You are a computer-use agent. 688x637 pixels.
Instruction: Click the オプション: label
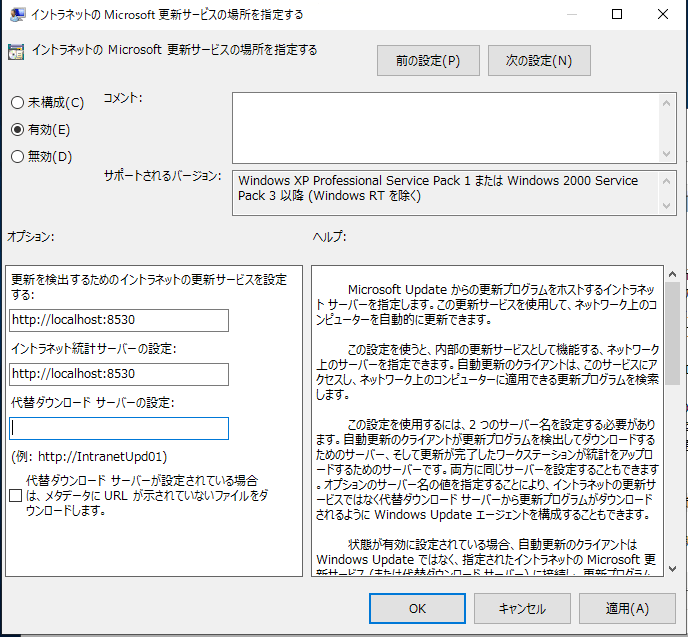(x=30, y=237)
